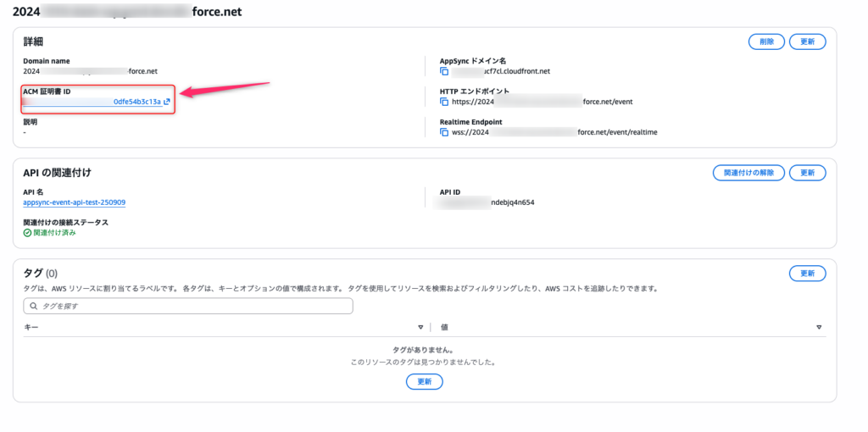This screenshot has height=432, width=868.
Task: Copy the Realtime Endpoint URL
Action: click(x=444, y=133)
